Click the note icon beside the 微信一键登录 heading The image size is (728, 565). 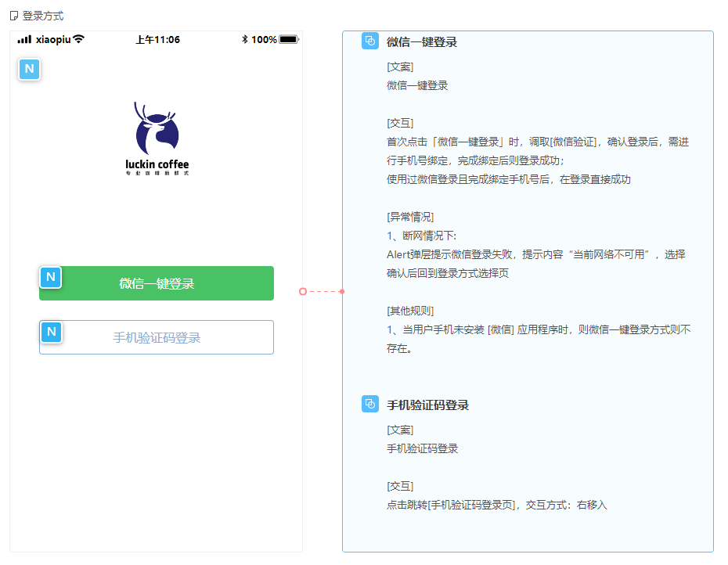(x=370, y=41)
